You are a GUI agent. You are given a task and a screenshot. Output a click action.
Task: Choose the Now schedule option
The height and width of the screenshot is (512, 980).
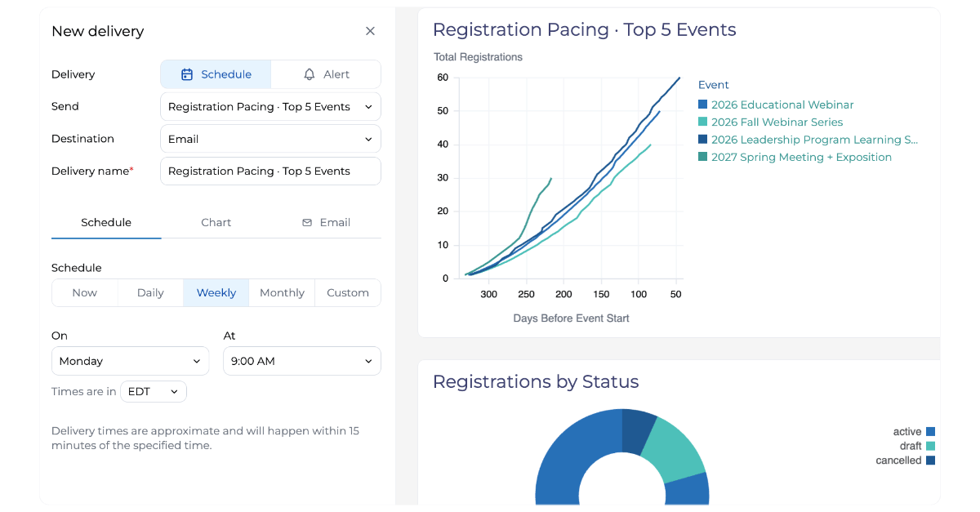coord(85,293)
